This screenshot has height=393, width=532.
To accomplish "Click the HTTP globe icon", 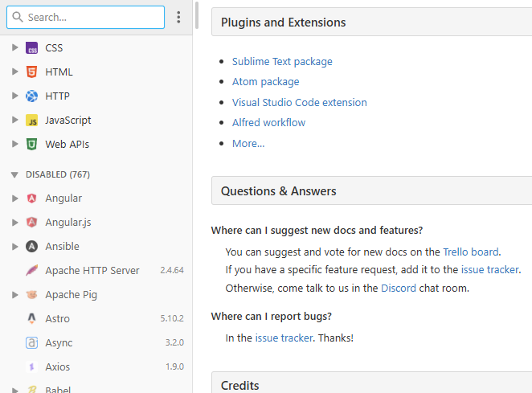I will 32,96.
